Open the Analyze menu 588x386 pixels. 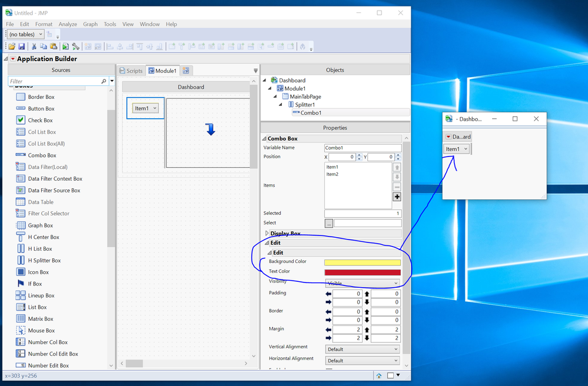point(68,24)
